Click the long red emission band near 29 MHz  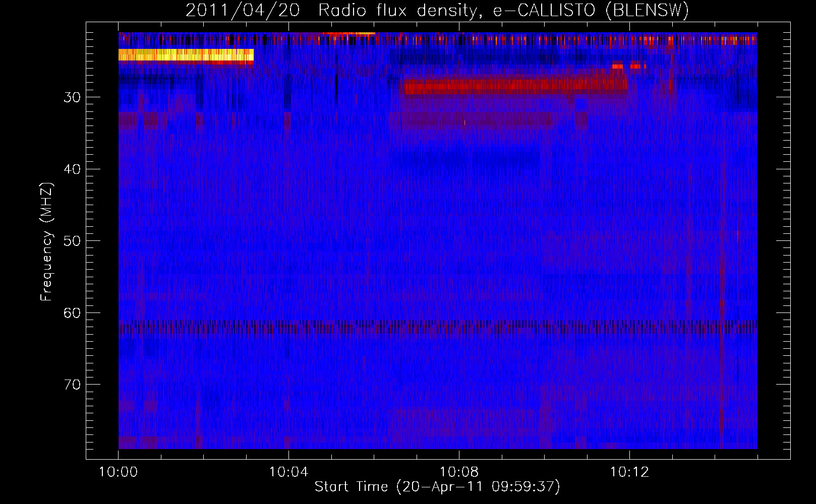coord(515,87)
